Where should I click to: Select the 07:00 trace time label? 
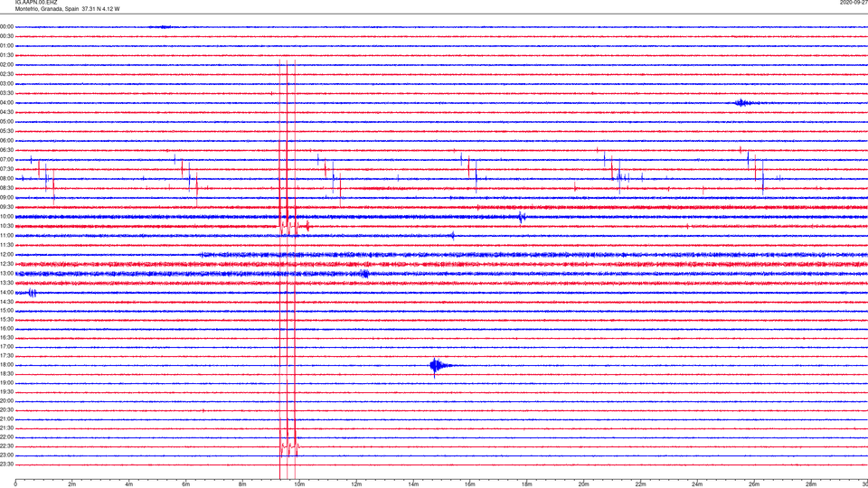click(6, 160)
